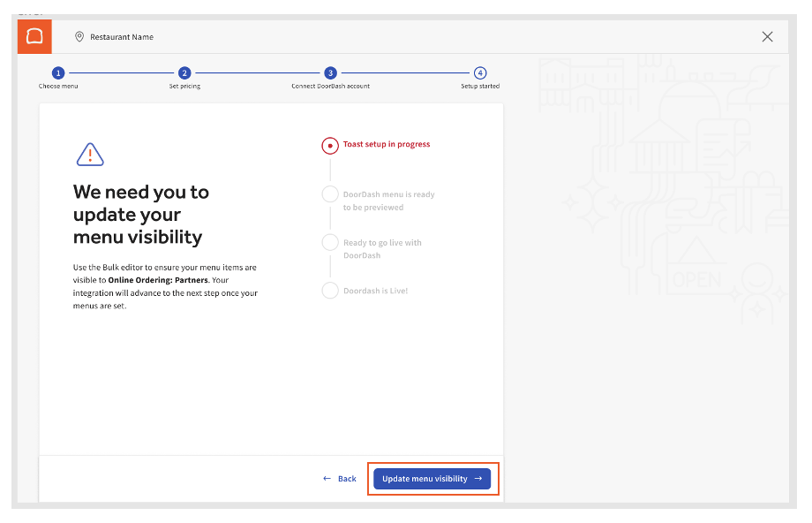The width and height of the screenshot is (812, 523).
Task: Click circle beside Doordash is Live
Action: pyautogui.click(x=330, y=291)
